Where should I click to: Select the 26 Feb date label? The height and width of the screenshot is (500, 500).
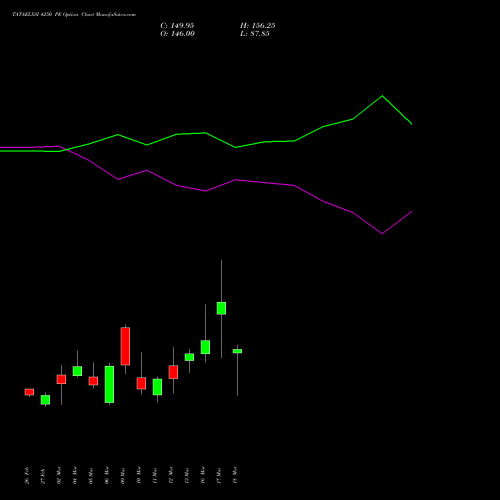[27, 475]
